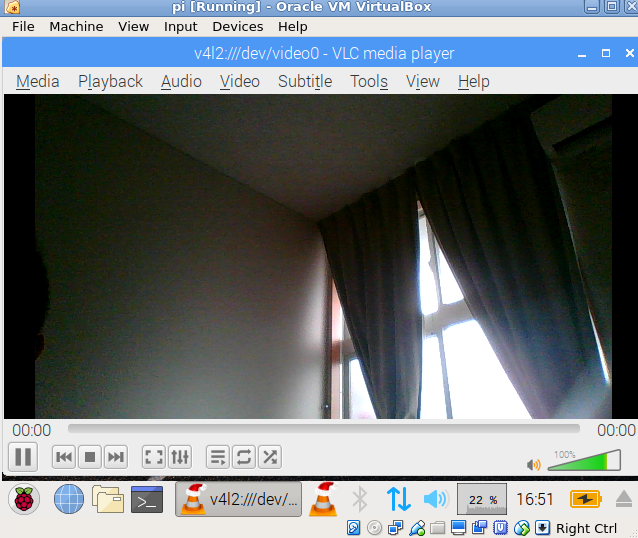Open VLC's Help menu

pyautogui.click(x=474, y=81)
